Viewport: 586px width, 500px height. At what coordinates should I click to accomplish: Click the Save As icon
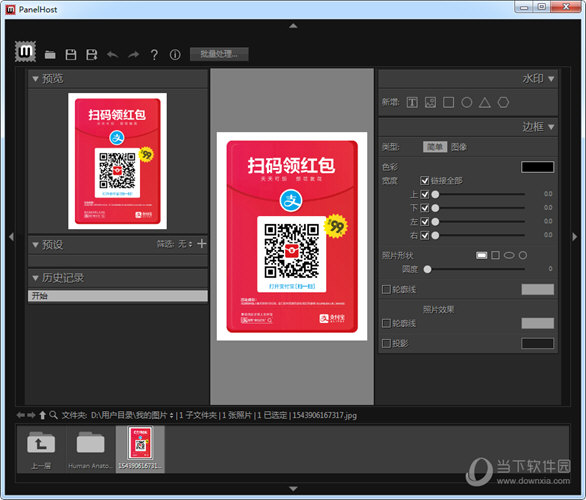pyautogui.click(x=92, y=55)
